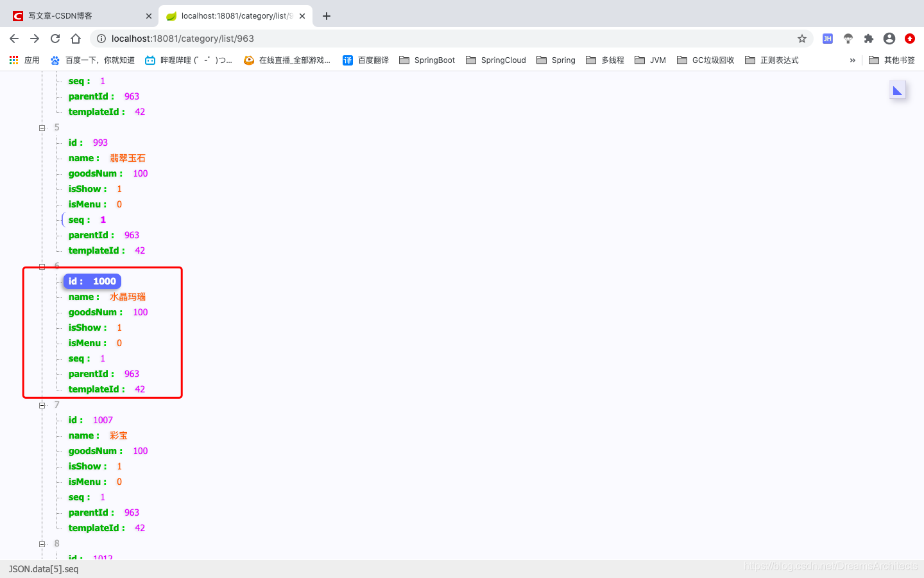Collapse JSON array item 8
Viewport: 924px width, 578px height.
pyautogui.click(x=42, y=544)
